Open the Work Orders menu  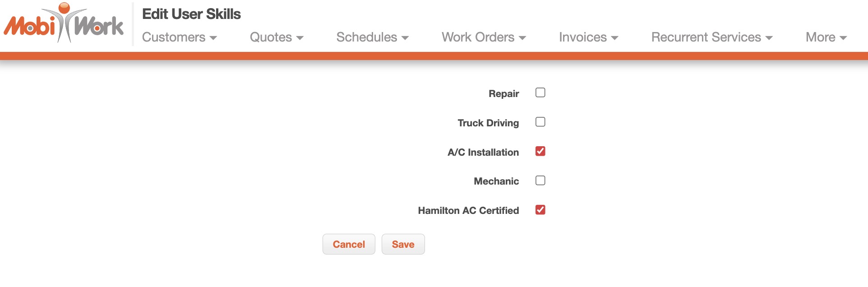point(484,37)
